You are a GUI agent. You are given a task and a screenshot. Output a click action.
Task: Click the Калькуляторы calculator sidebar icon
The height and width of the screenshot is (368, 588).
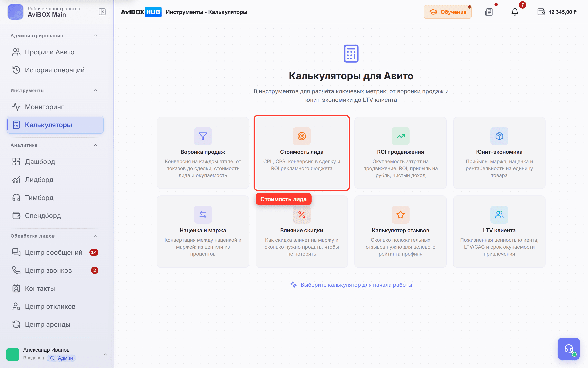coord(16,125)
